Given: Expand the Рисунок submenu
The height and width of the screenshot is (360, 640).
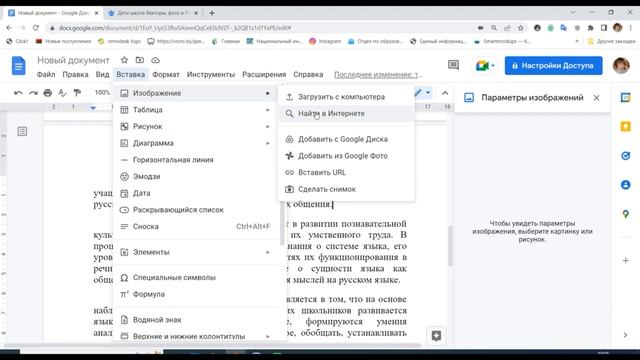Looking at the screenshot, I should click(196, 127).
